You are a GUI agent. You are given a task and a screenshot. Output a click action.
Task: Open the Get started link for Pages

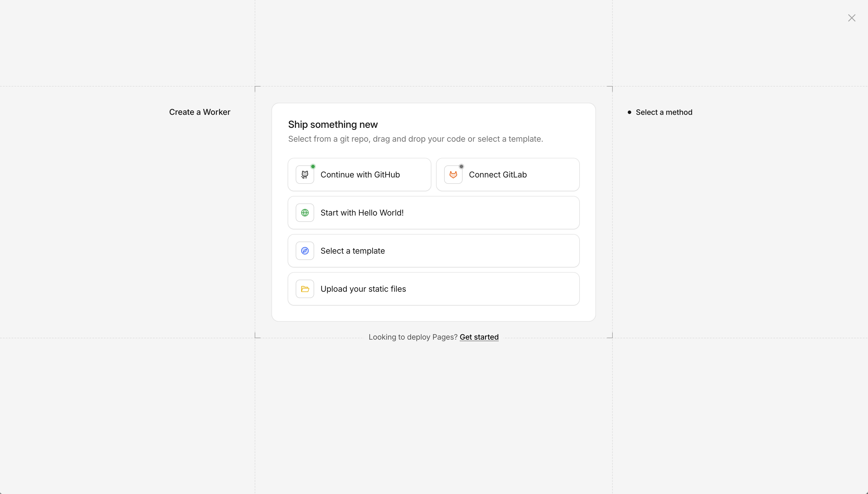pos(479,337)
